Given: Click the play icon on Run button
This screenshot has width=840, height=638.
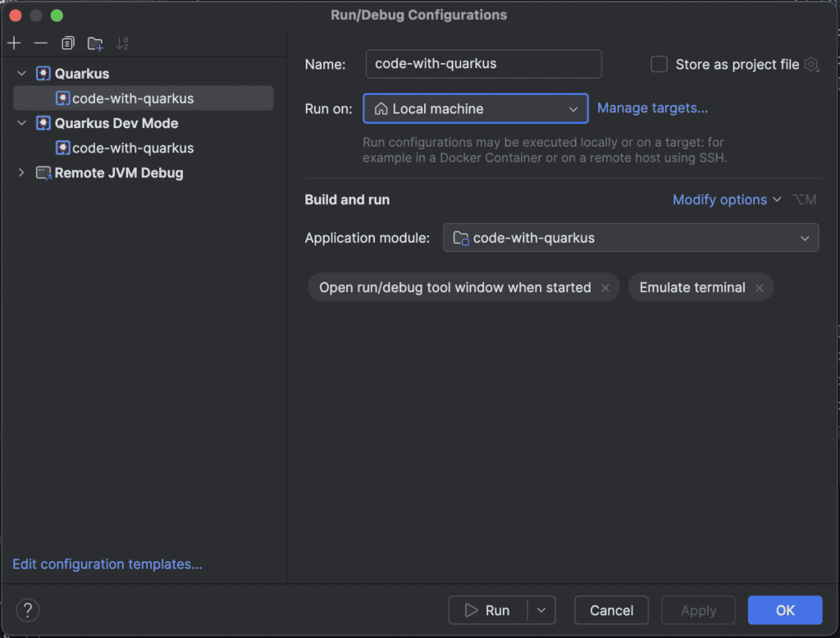Looking at the screenshot, I should (471, 610).
